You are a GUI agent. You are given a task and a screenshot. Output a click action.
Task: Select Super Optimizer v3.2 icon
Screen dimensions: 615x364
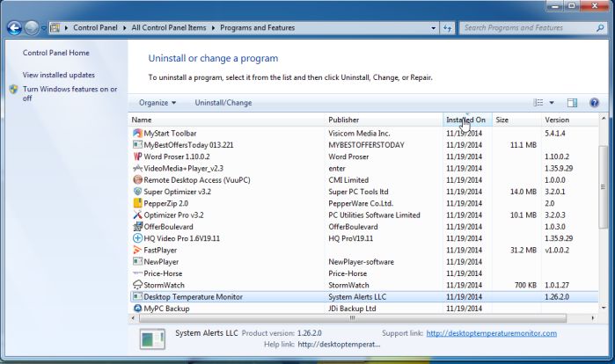[137, 192]
